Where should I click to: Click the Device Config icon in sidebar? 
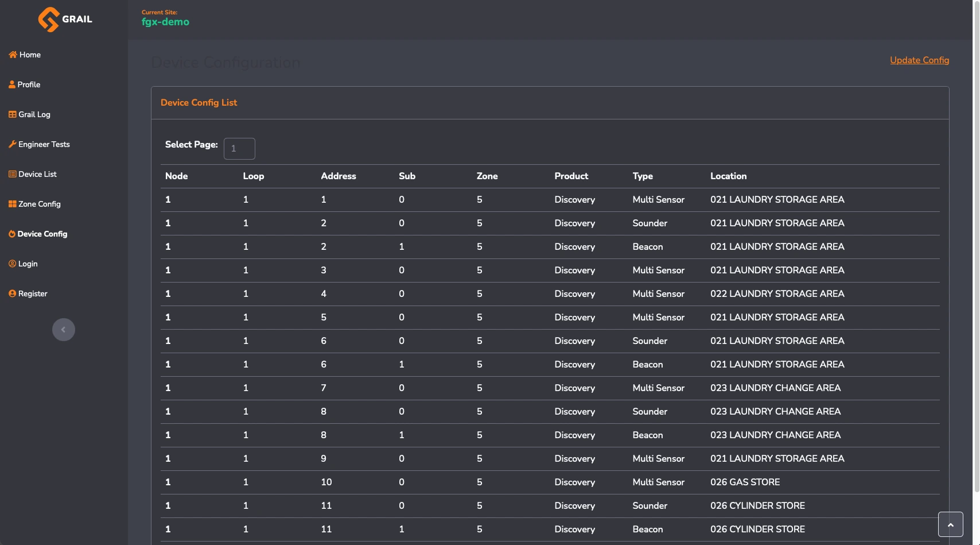click(x=12, y=234)
